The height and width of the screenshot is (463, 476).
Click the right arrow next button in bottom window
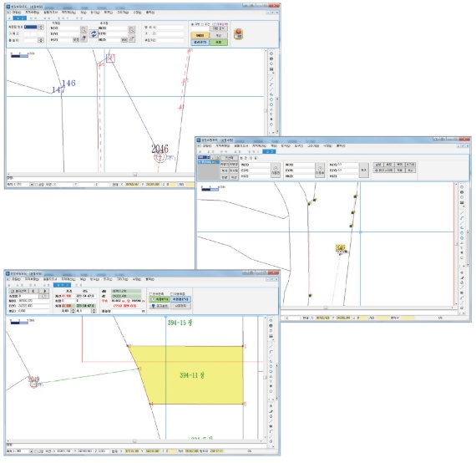44,291
